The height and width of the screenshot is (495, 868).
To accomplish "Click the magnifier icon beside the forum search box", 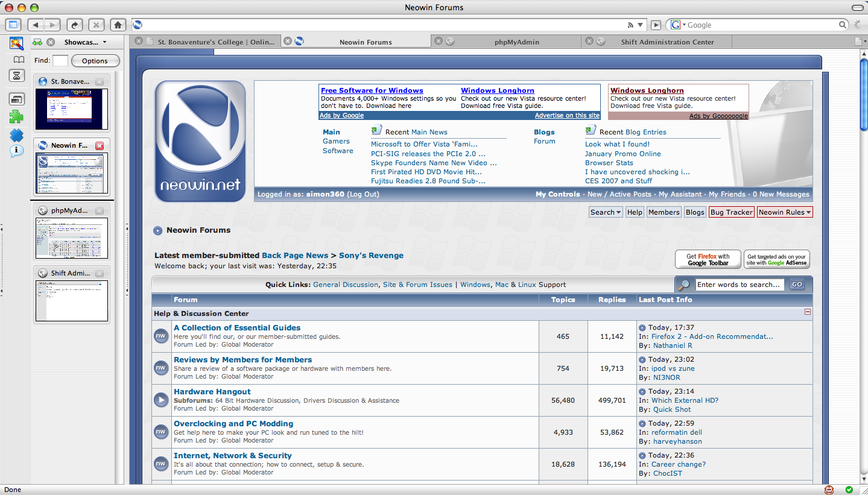I will tap(684, 285).
